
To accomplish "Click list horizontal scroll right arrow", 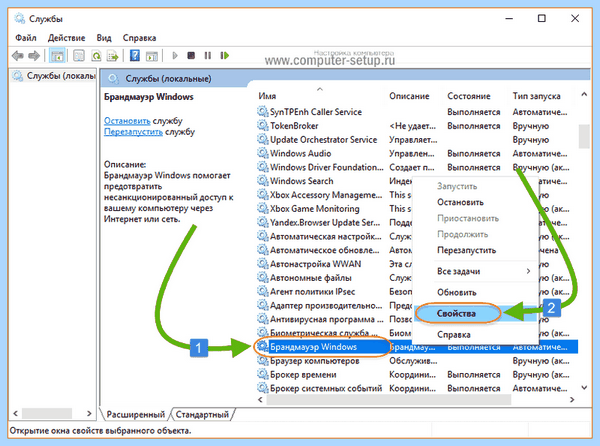I will click(572, 400).
